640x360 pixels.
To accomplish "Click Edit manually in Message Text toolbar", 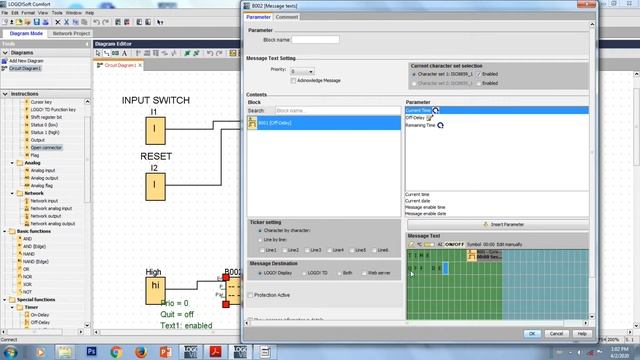I will [x=509, y=244].
